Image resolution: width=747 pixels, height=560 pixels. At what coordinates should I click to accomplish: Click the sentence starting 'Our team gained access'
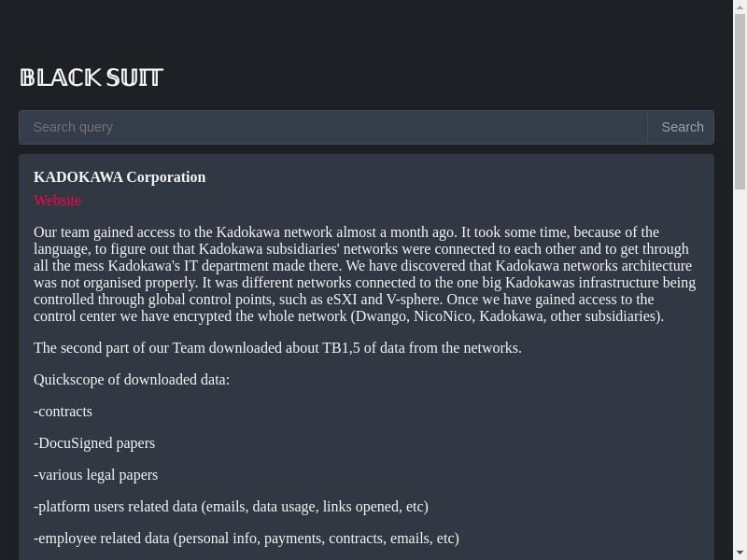pos(246,232)
